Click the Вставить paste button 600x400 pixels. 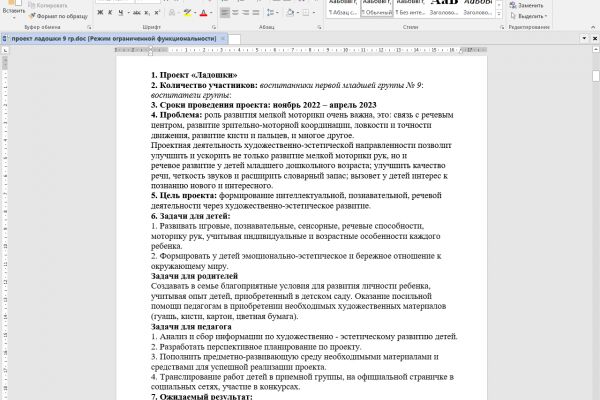(x=13, y=7)
